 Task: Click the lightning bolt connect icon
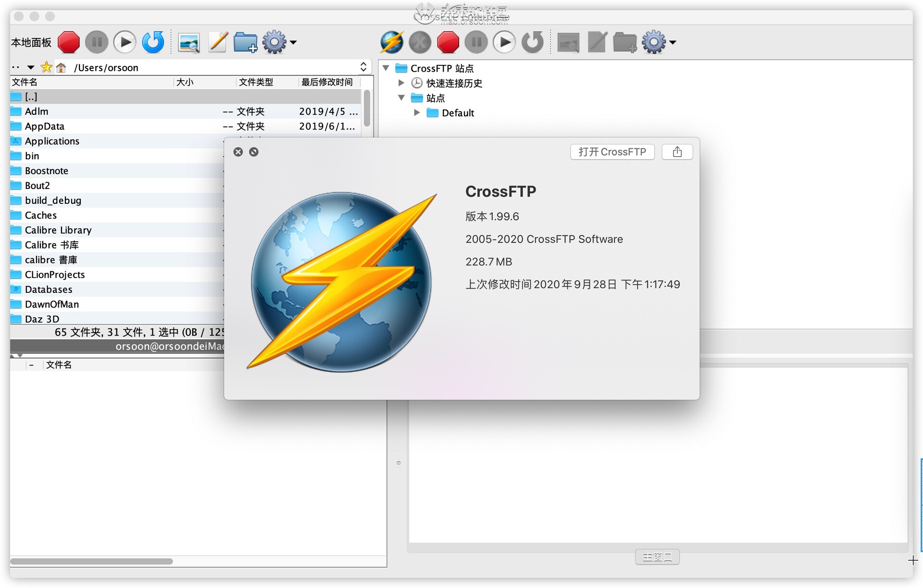point(391,42)
